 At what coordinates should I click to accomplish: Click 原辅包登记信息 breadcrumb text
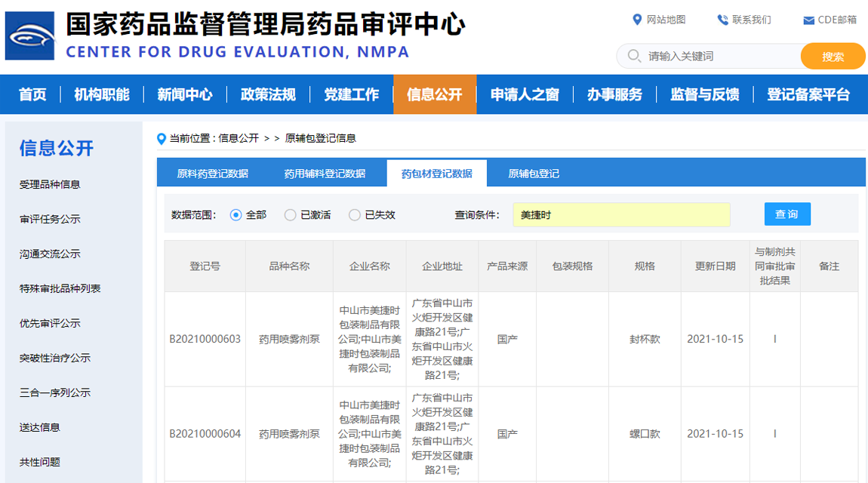pos(321,138)
